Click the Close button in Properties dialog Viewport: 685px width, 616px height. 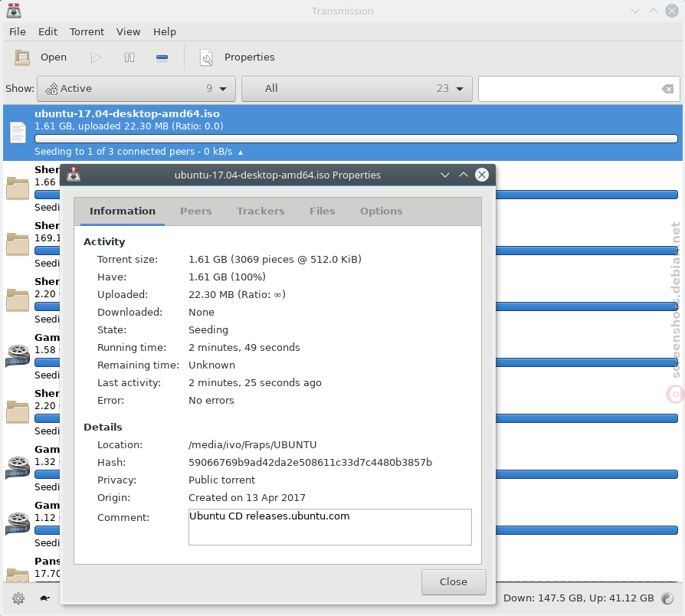coord(454,582)
